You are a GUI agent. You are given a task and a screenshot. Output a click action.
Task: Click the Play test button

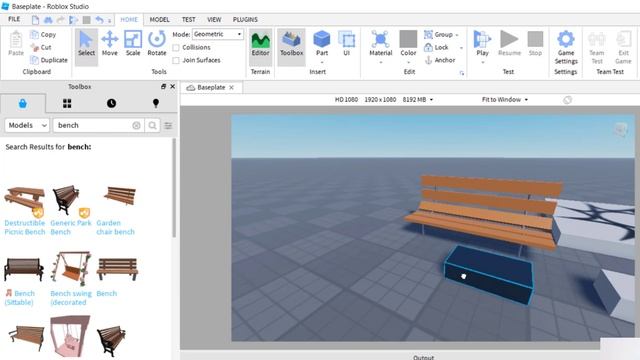482,43
